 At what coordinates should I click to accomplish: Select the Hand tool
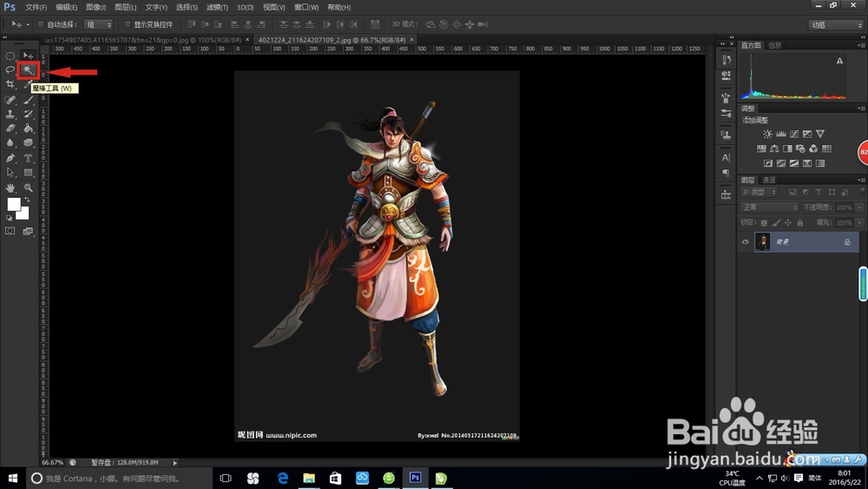[10, 188]
